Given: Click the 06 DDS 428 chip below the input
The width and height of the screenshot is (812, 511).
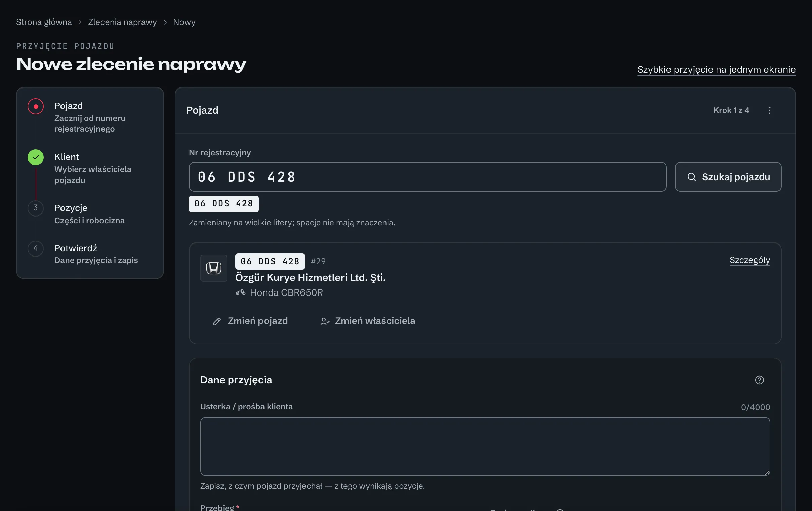Looking at the screenshot, I should [x=224, y=204].
